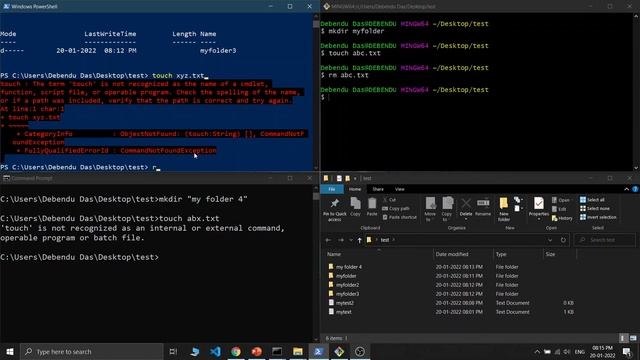The image size is (640, 360).
Task: Click the Type here to search box
Action: pos(92,351)
